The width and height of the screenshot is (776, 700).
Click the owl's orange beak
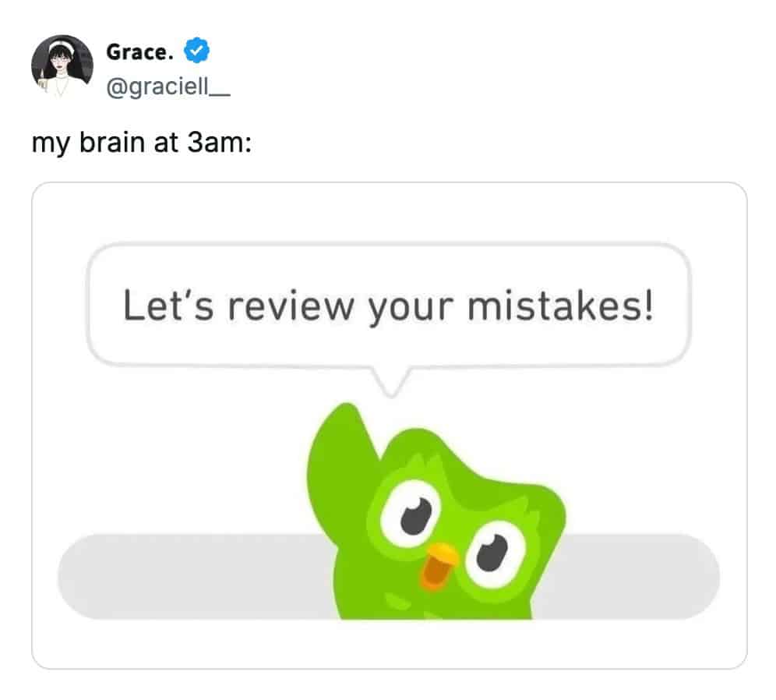pos(439,565)
